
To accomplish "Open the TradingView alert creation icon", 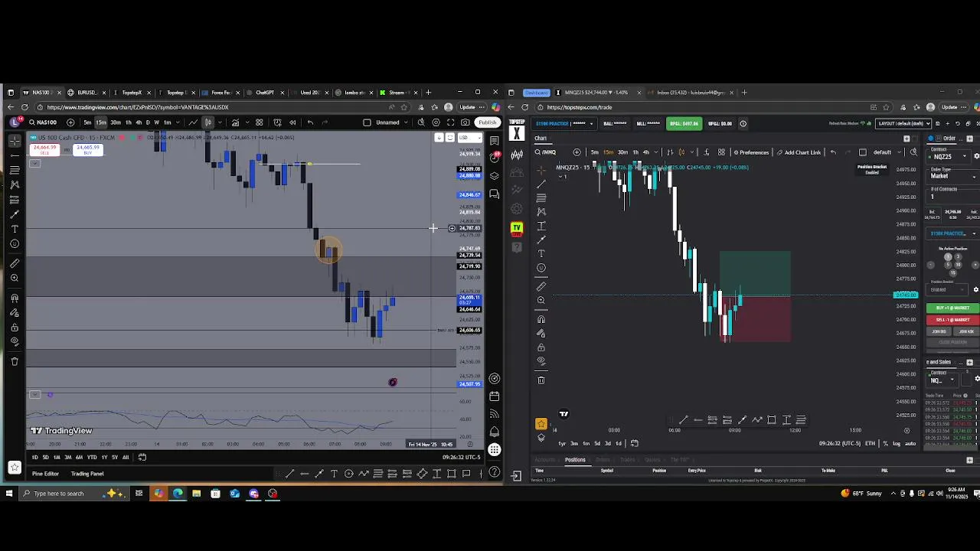I will [277, 122].
